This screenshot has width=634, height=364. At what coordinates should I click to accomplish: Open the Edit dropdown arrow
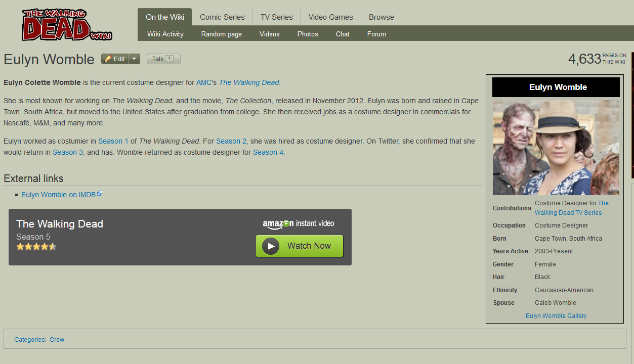134,59
